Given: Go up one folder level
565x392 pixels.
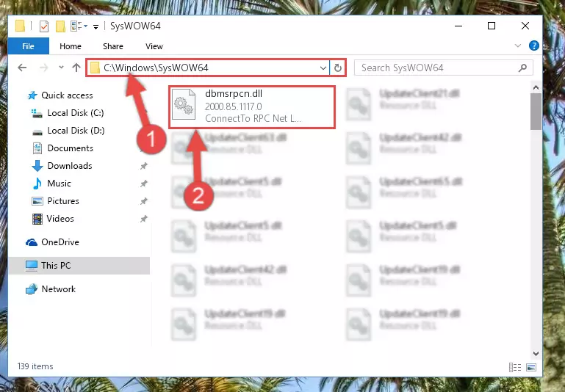Looking at the screenshot, I should coord(76,68).
